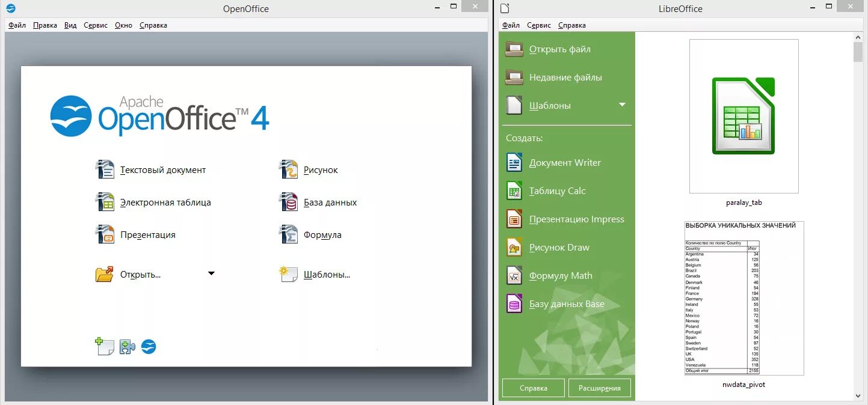Open the Вид menu in OpenOffice
Viewport: 868px width, 405px height.
coord(70,25)
